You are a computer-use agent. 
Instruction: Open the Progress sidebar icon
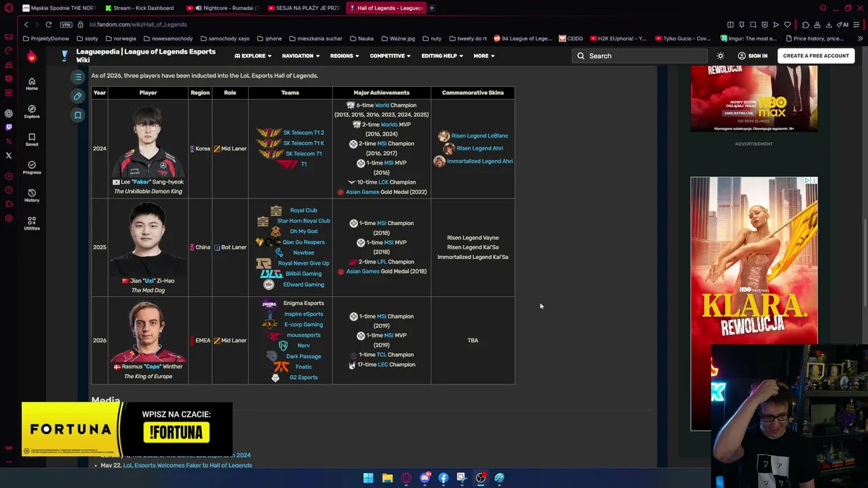tap(32, 167)
